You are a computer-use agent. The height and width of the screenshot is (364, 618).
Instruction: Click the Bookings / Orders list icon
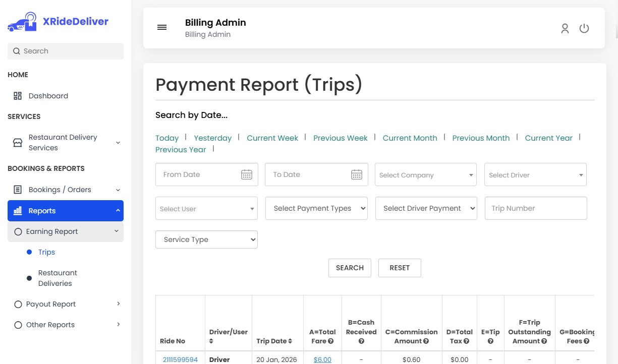[x=17, y=189]
